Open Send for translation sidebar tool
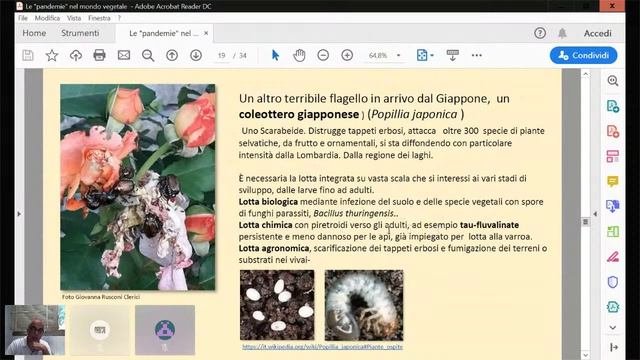Image resolution: width=640 pixels, height=360 pixels. [x=613, y=206]
